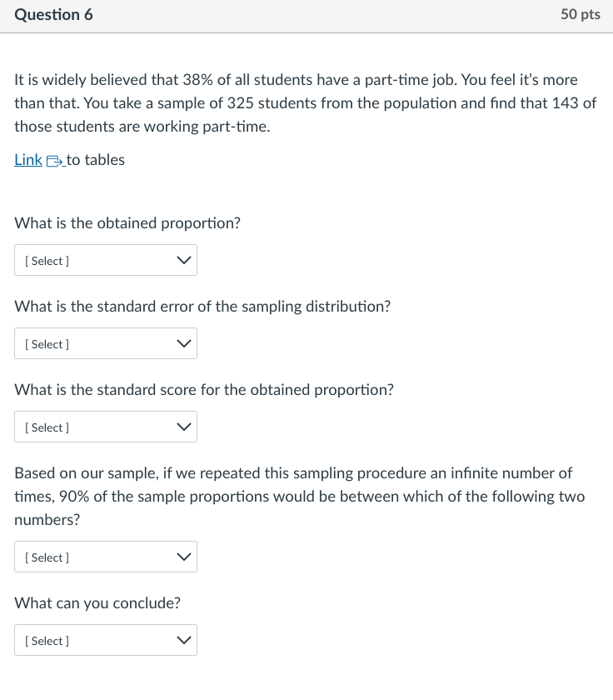Screen dimensions: 613x700
Task: Click the [Select] text for the first question
Action: 46,260
